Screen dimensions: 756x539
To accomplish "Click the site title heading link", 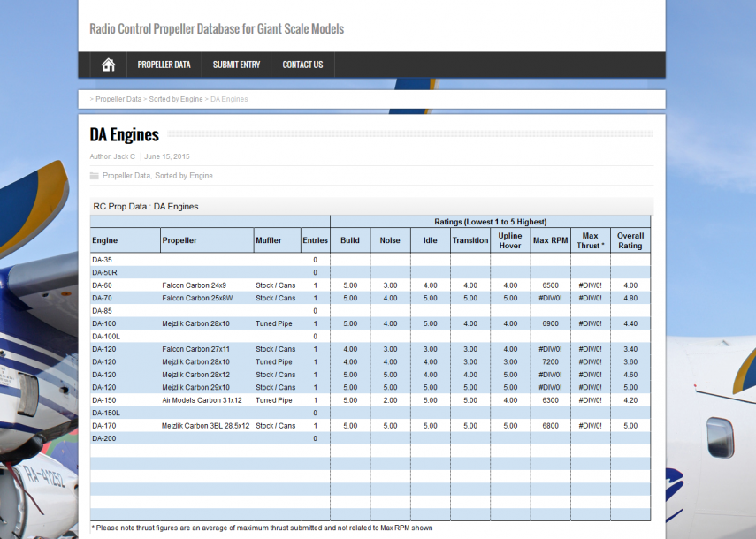I will [x=217, y=28].
